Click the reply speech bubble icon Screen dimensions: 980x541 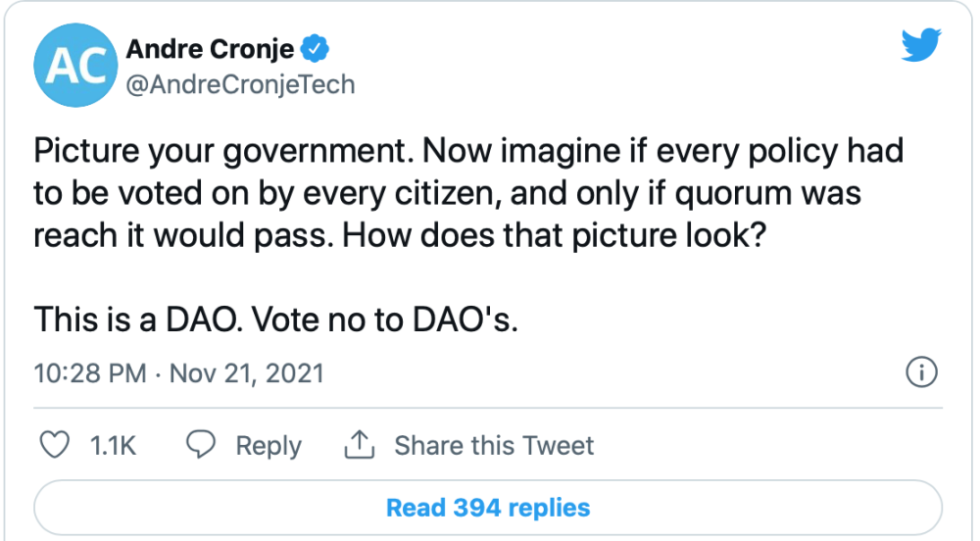pos(201,445)
